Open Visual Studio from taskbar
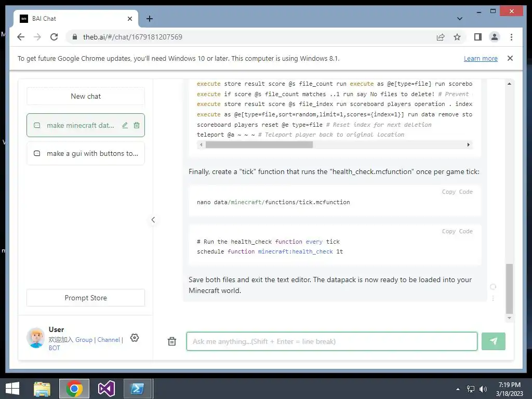532x399 pixels. click(106, 389)
